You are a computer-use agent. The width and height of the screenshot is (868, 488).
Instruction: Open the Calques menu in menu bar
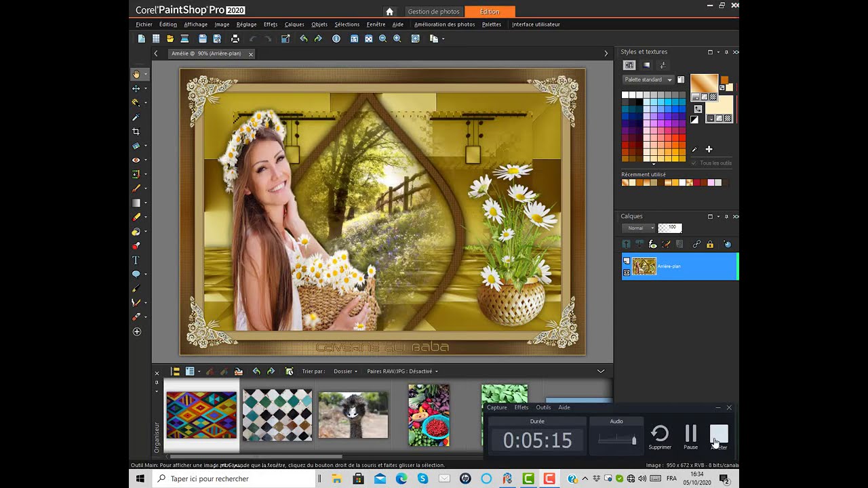294,24
